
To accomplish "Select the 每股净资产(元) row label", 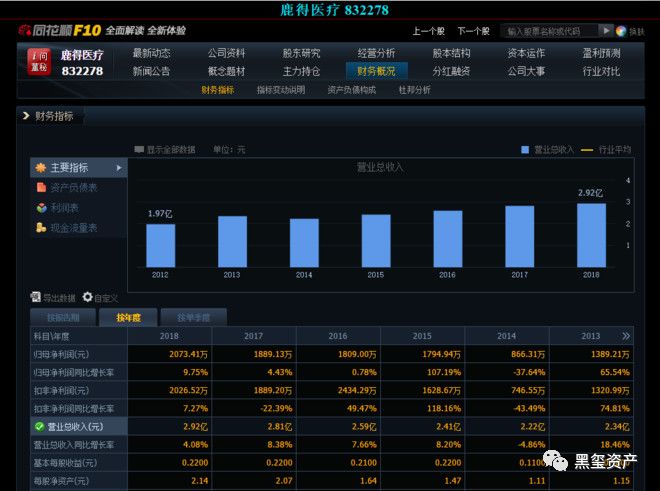I will point(61,481).
